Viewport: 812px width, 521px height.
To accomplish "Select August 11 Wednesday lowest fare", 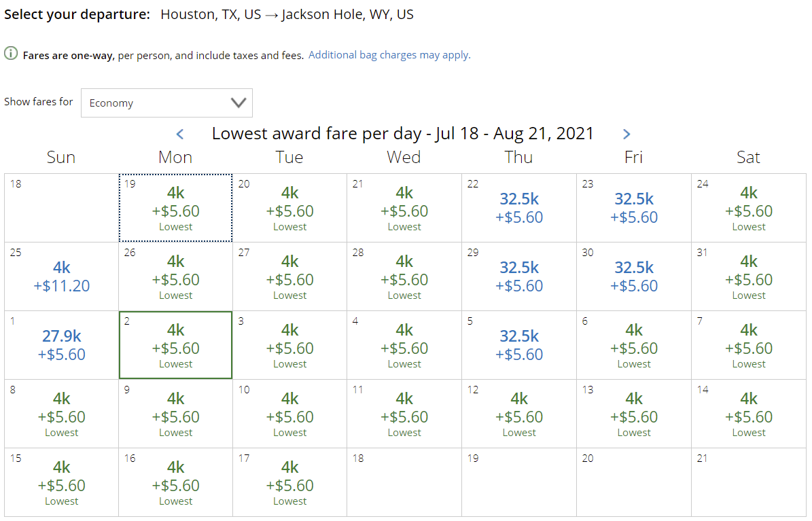I will [x=404, y=414].
